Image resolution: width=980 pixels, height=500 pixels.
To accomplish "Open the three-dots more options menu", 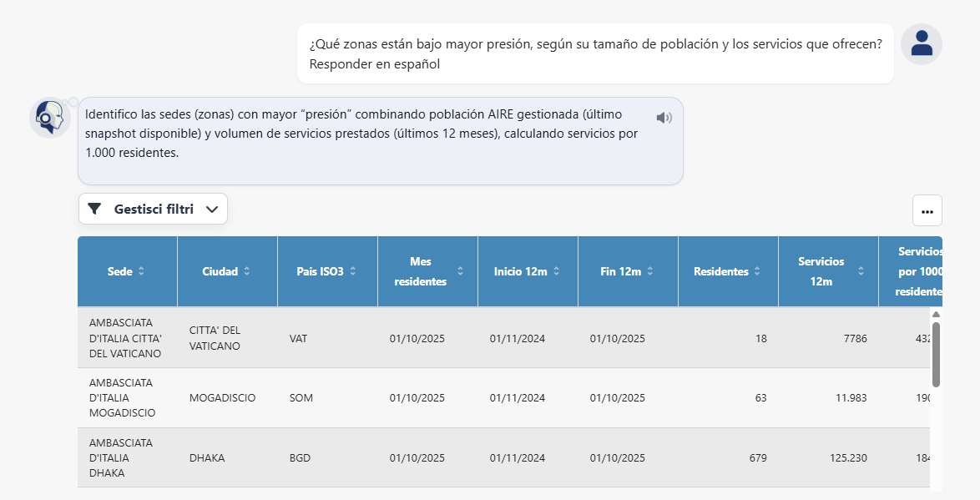I will point(927,211).
